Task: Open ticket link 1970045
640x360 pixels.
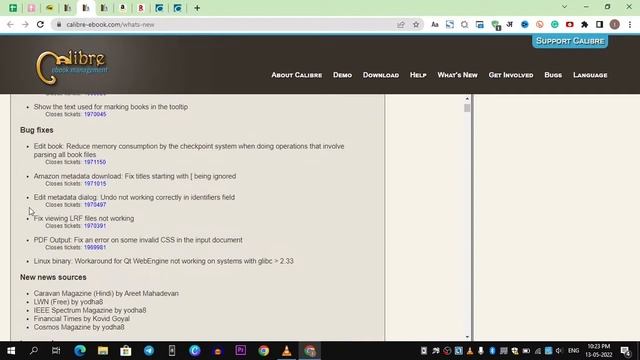Action: pos(95,114)
